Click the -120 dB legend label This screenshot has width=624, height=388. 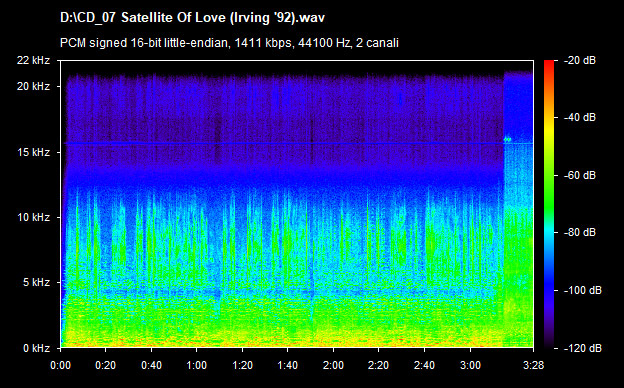click(583, 348)
